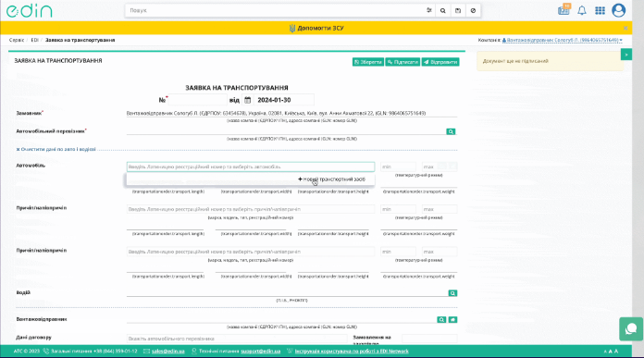This screenshot has height=358, width=644.
Task: Focus the Автомобіль registration number field
Action: pos(251,167)
